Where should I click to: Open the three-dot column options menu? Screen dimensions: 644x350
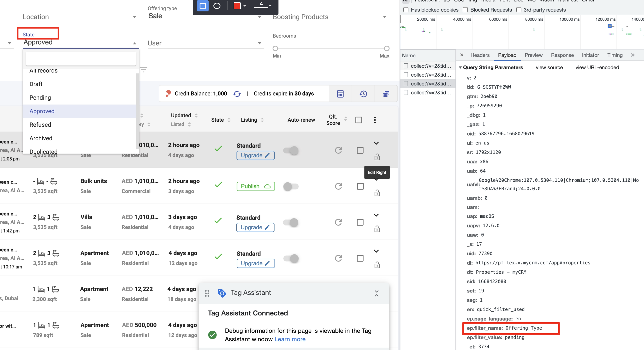(375, 120)
